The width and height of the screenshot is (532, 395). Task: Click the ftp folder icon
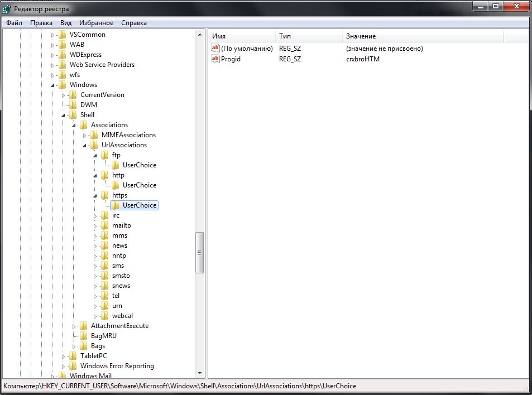pos(105,155)
